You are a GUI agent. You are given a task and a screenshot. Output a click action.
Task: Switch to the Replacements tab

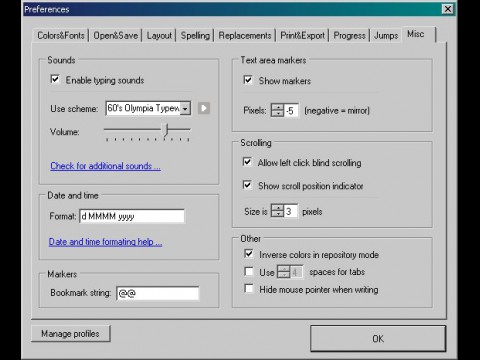pos(245,35)
